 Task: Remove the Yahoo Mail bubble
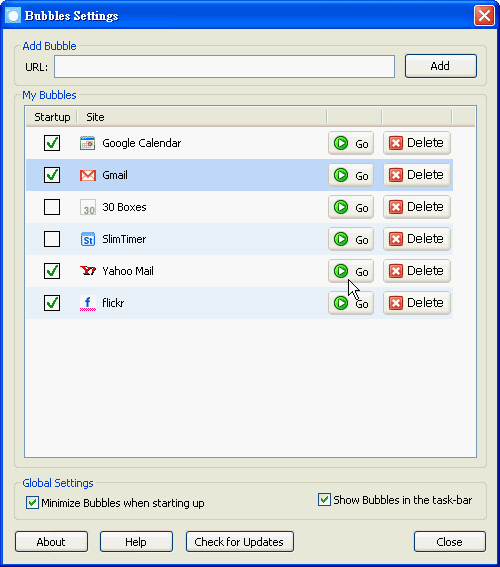[x=416, y=271]
